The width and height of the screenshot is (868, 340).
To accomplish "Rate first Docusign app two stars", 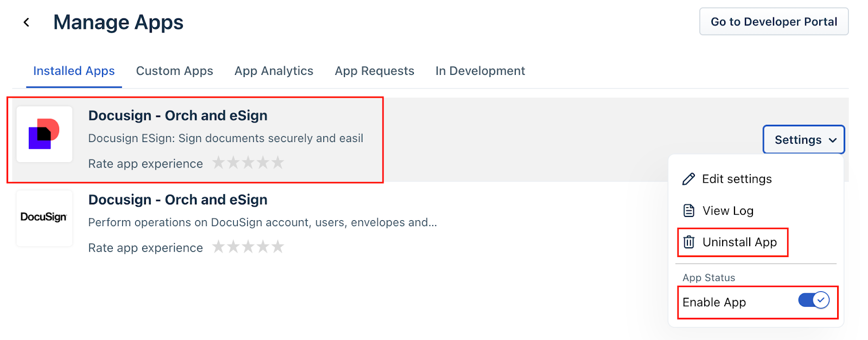I will [233, 163].
